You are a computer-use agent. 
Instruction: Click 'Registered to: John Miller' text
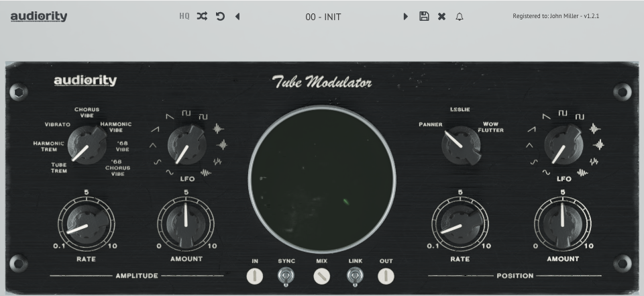click(555, 16)
